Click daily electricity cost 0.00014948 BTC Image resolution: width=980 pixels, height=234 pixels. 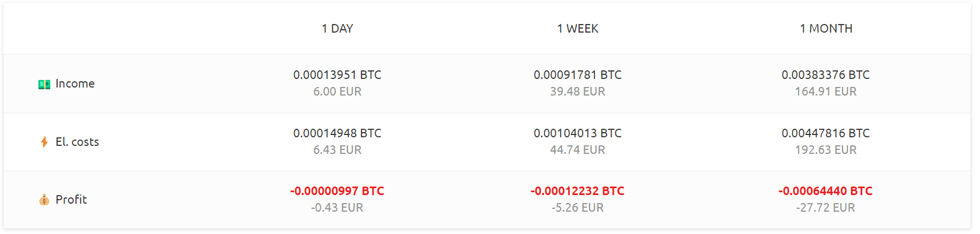[x=337, y=133]
